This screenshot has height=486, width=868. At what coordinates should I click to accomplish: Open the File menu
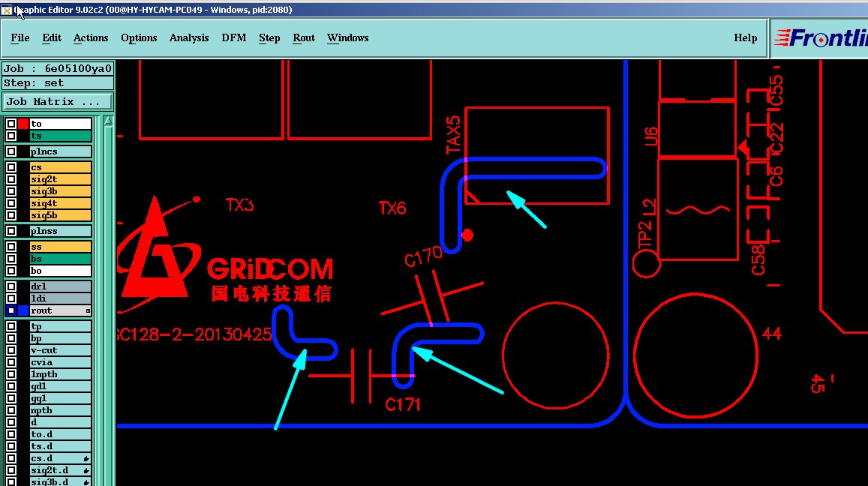[20, 37]
